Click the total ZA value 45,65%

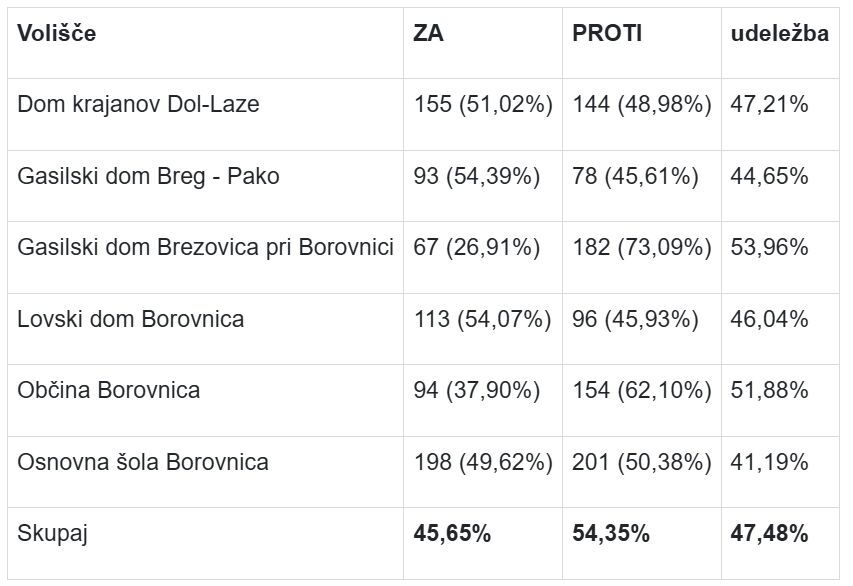click(452, 534)
